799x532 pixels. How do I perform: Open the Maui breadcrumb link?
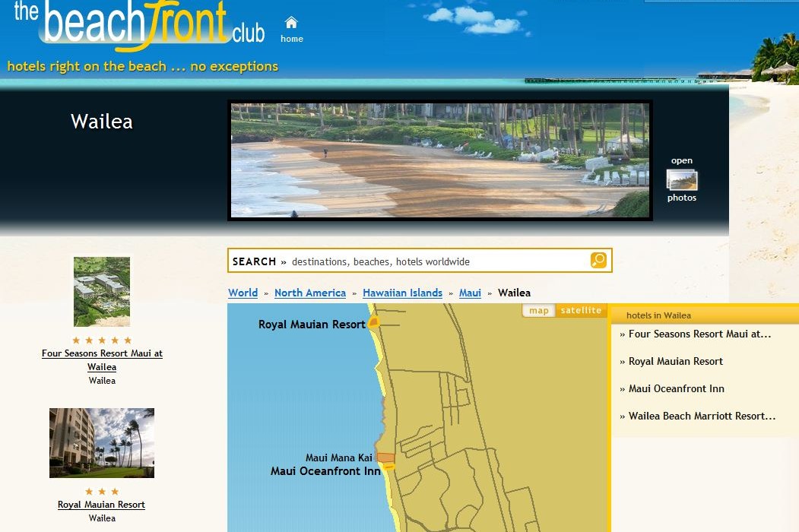coord(470,293)
